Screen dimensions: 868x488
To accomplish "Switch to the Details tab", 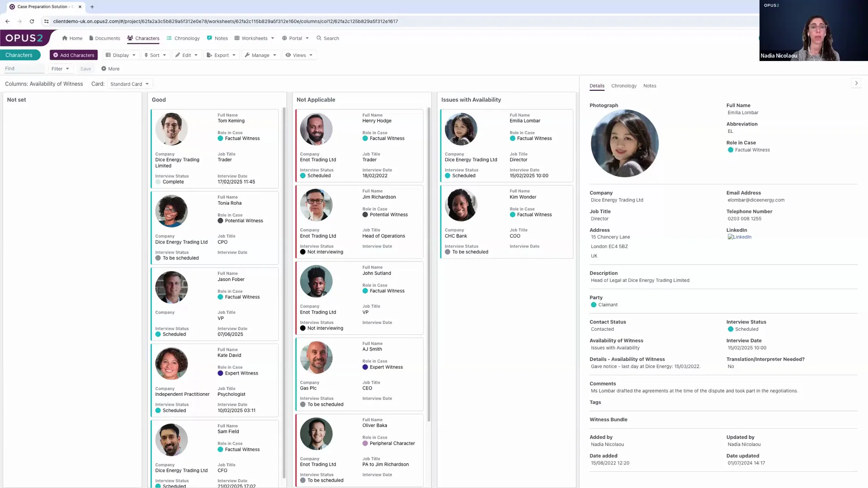I will (x=597, y=86).
